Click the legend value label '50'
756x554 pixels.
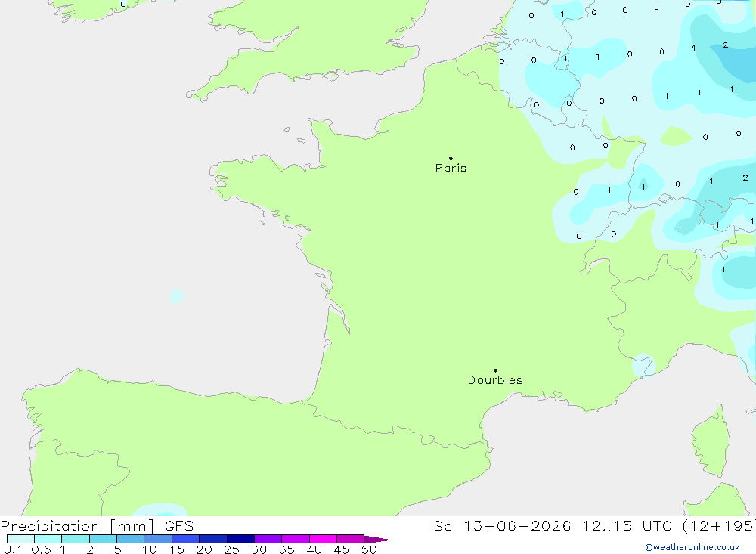click(x=369, y=549)
